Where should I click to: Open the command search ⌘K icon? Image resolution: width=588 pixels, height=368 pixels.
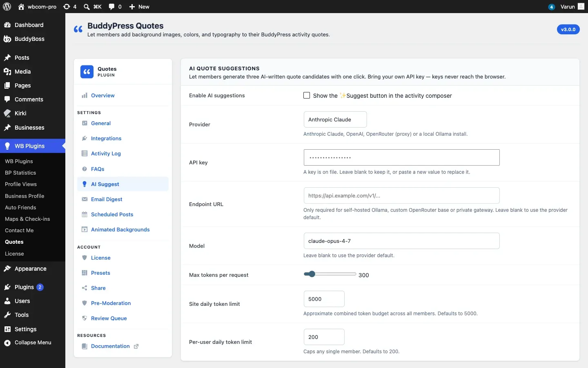point(87,7)
